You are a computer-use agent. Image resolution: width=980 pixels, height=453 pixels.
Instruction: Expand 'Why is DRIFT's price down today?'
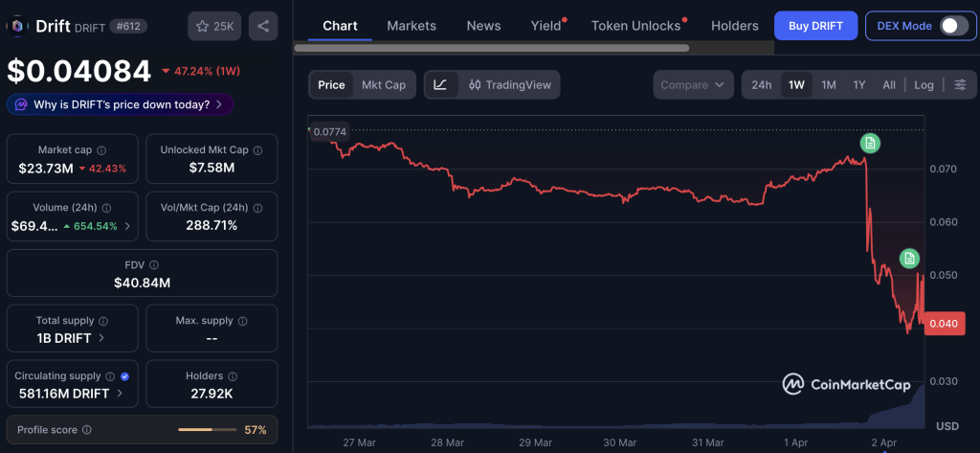(x=120, y=104)
